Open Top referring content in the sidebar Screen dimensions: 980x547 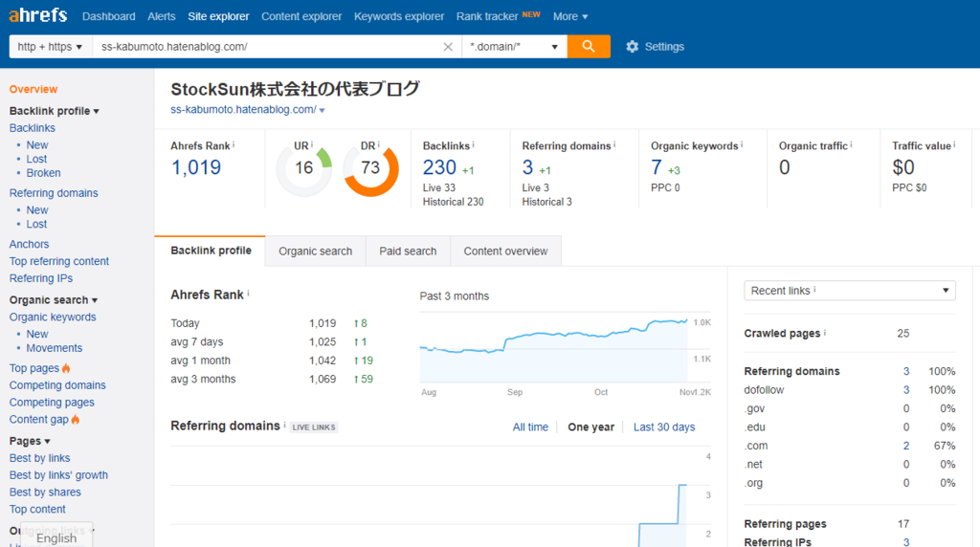(58, 261)
